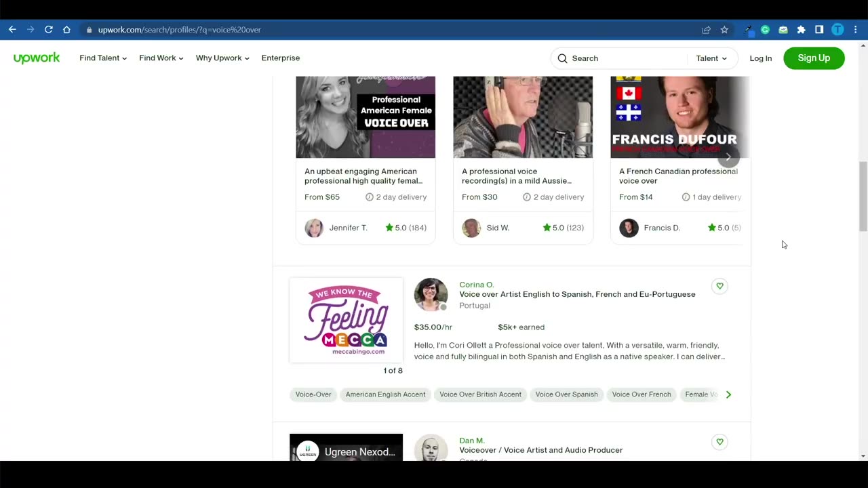This screenshot has width=868, height=488.
Task: Open the Francis Dufour project thumbnail
Action: tap(680, 117)
